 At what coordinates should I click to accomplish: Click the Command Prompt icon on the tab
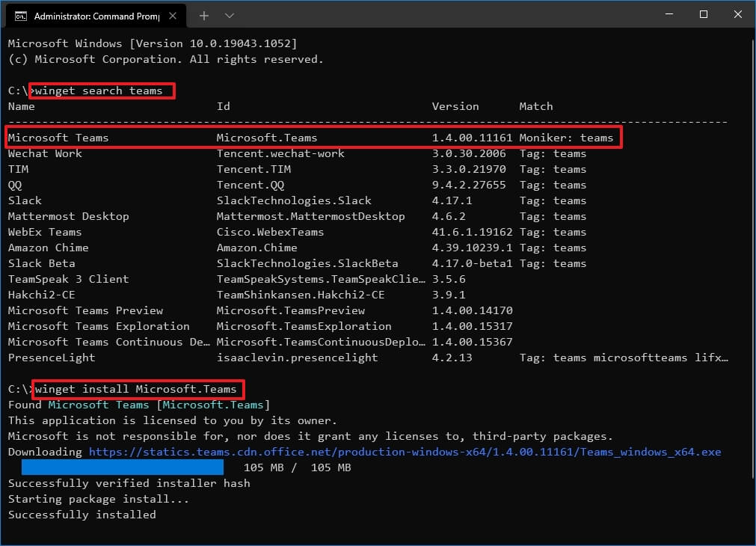tap(20, 14)
